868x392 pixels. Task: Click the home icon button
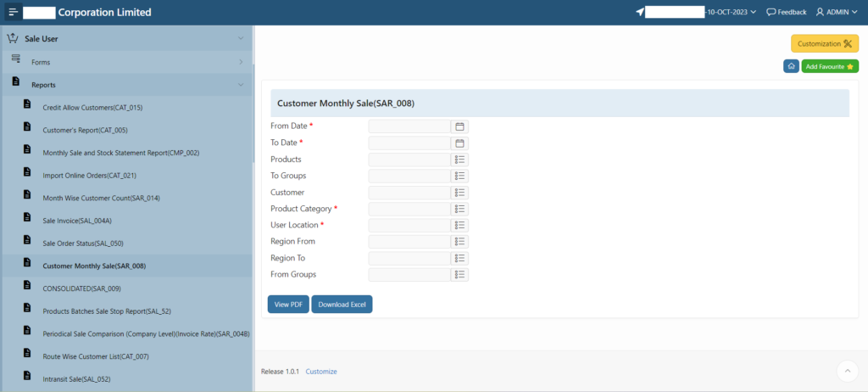click(790, 66)
